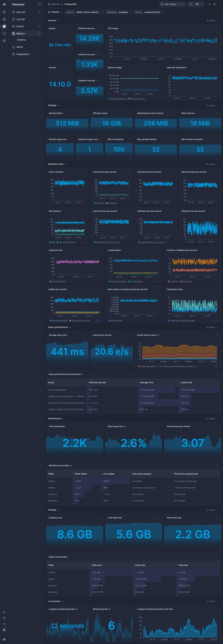223x644 pixels.
Task: Click the Alerts triangle warning icon
Action: pos(13,47)
